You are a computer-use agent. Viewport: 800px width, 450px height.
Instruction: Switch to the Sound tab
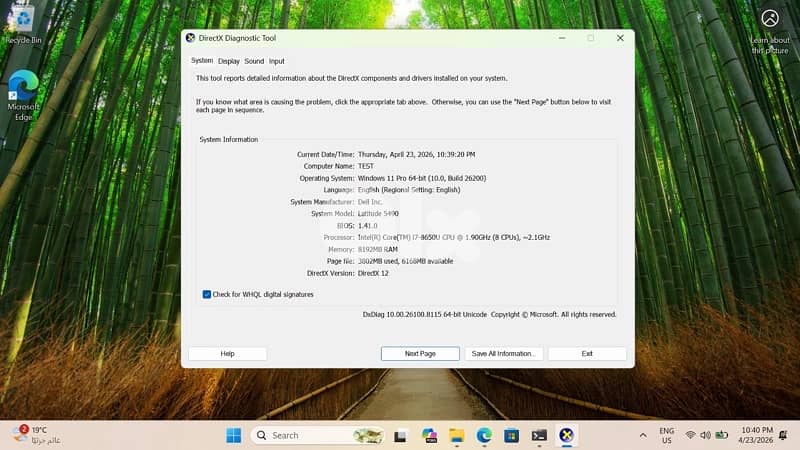pyautogui.click(x=254, y=61)
